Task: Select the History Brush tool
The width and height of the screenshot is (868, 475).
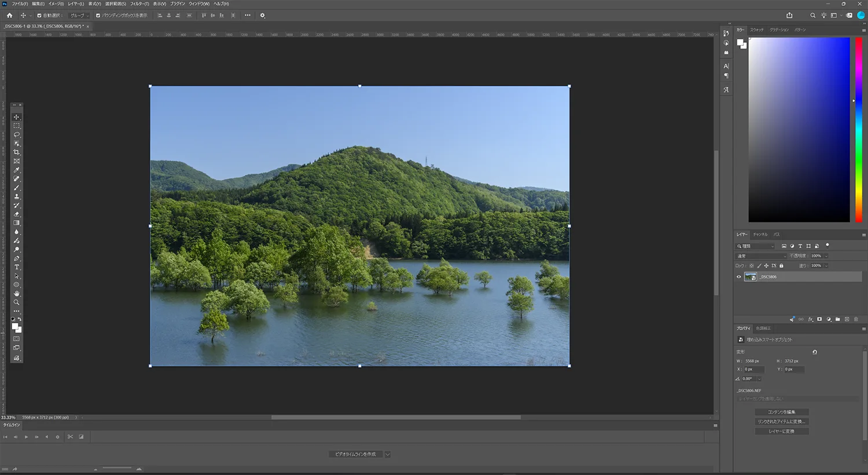Action: (x=16, y=205)
